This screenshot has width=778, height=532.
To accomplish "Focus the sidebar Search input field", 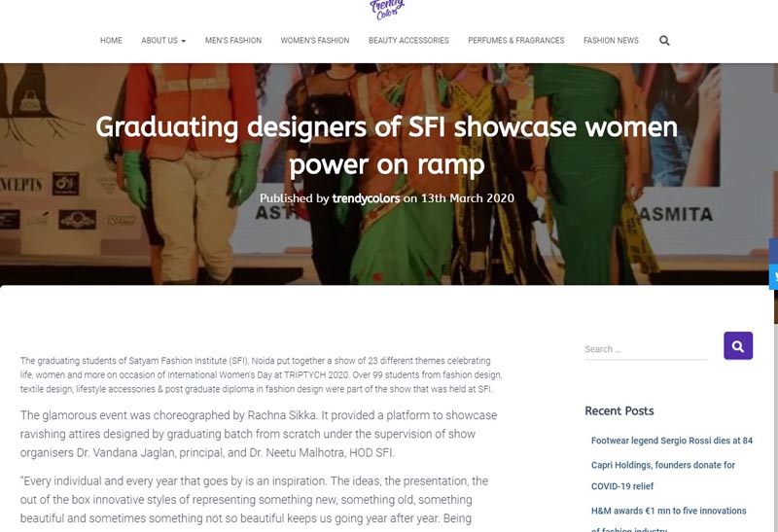I will tap(645, 349).
